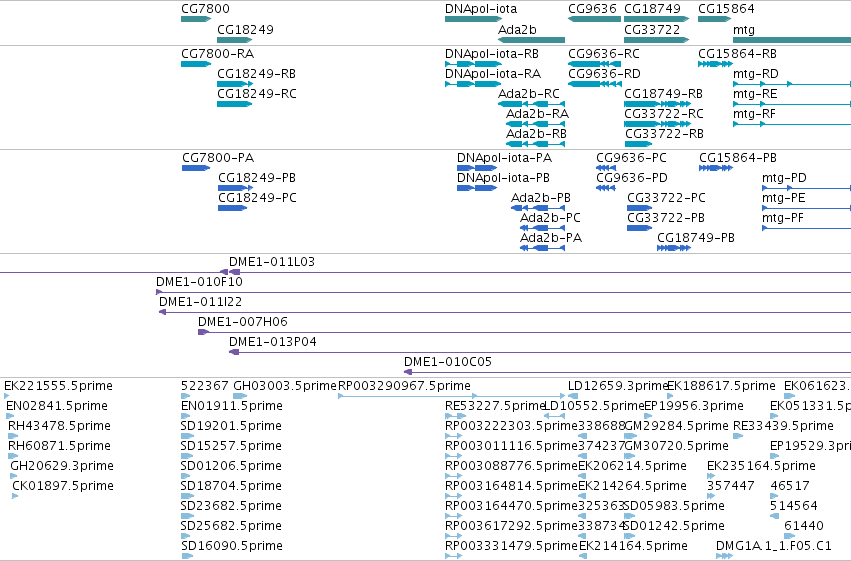This screenshot has height=561, width=851.
Task: Click the CG33722 gene label
Action: [x=652, y=29]
